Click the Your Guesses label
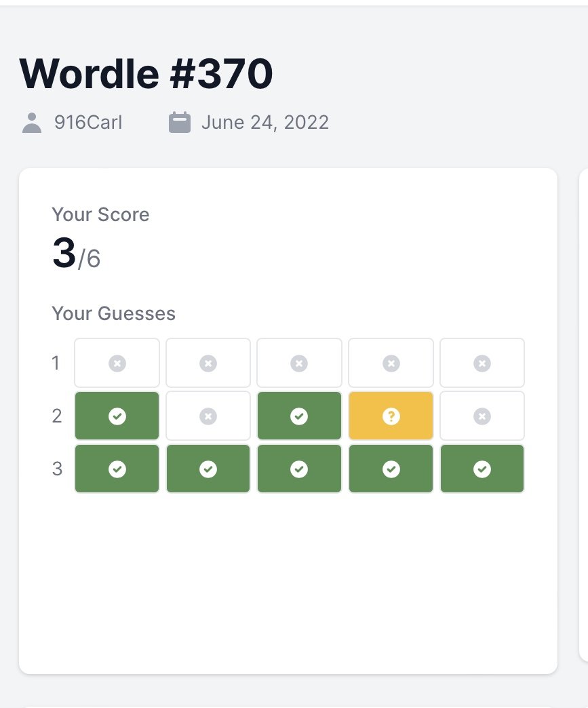Image resolution: width=588 pixels, height=708 pixels. click(x=113, y=313)
